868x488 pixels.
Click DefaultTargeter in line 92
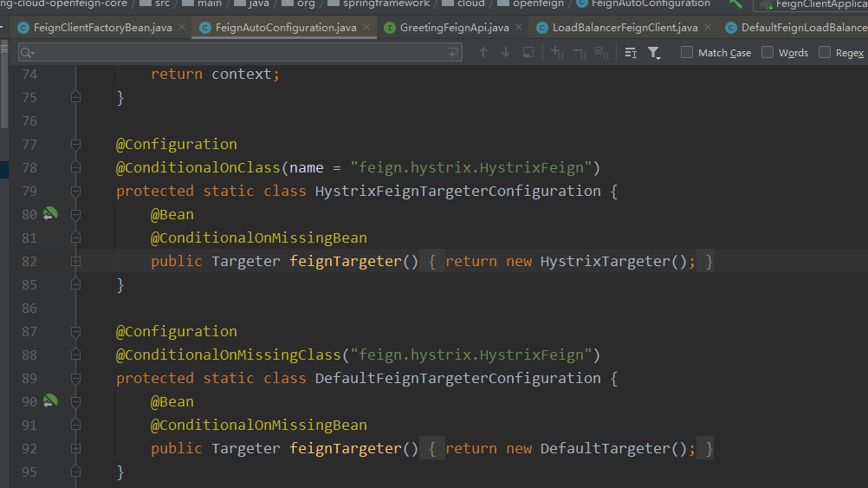605,448
